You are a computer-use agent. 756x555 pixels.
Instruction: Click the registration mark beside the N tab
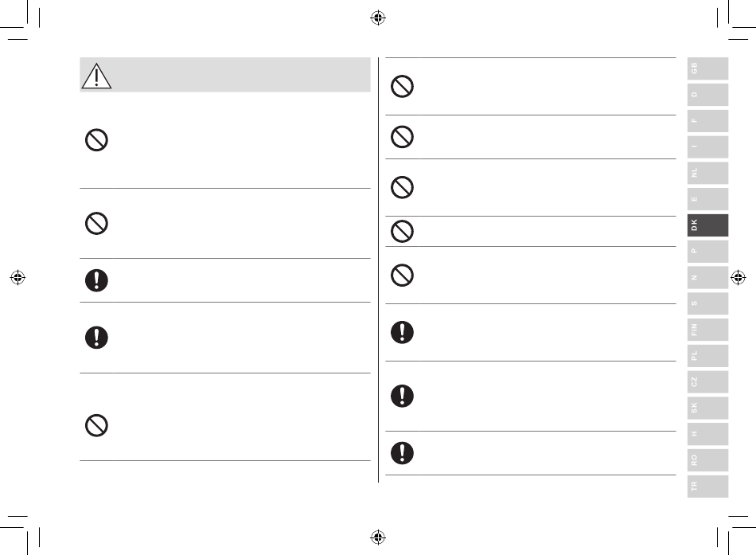tap(738, 277)
